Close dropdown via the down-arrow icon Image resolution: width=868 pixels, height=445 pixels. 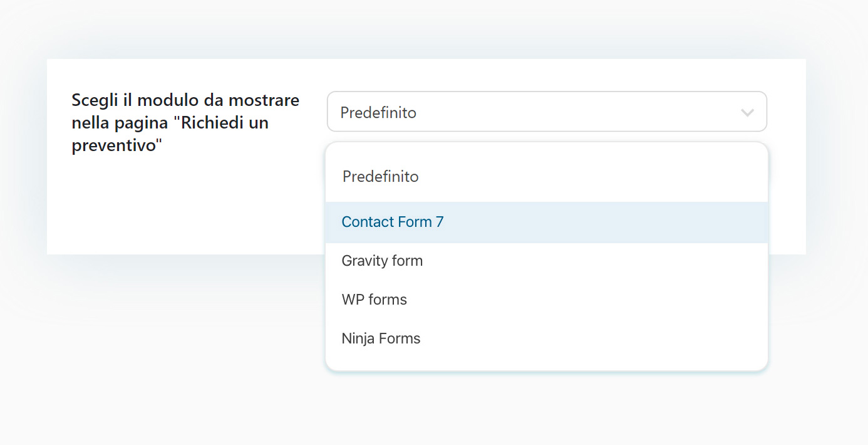click(747, 113)
